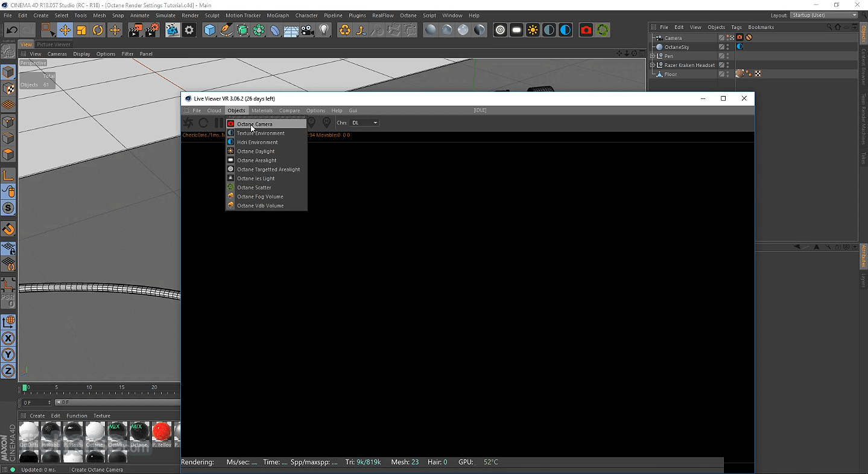Open Materials menu in Live Viewer
Image resolution: width=868 pixels, height=474 pixels.
(x=262, y=110)
